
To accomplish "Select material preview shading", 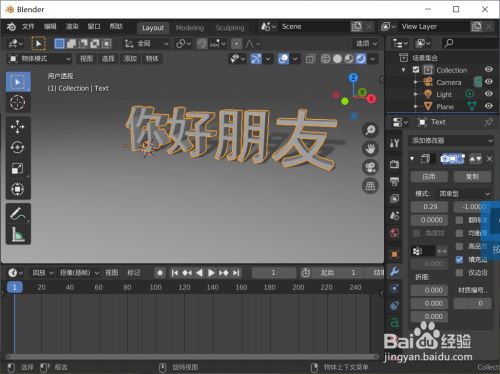I will (349, 59).
